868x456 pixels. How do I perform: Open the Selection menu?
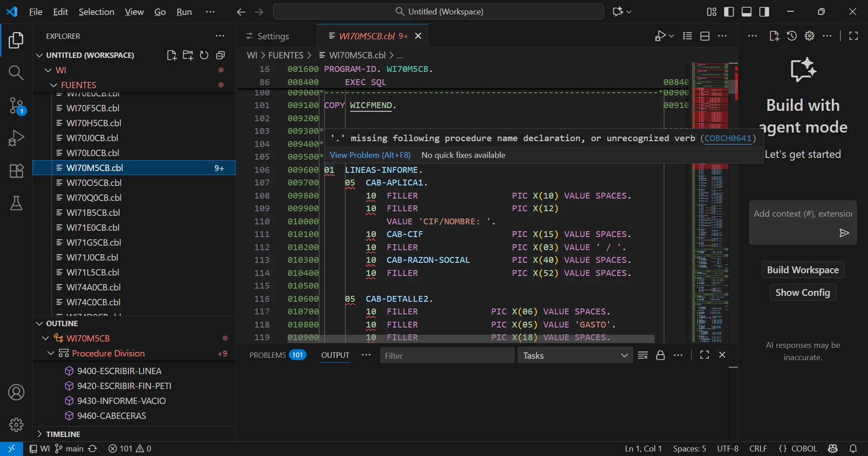96,12
